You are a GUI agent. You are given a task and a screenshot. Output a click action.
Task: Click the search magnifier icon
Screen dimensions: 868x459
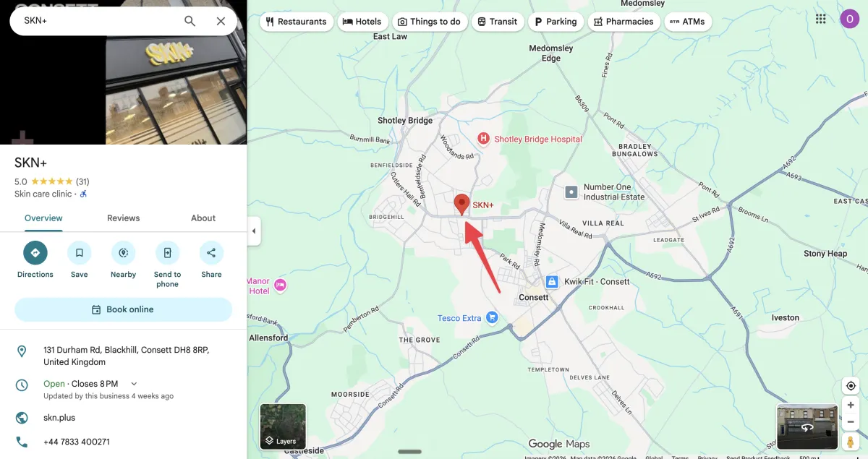(190, 21)
